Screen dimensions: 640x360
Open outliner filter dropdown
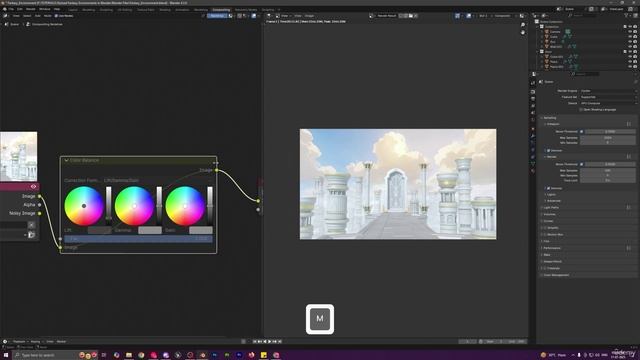pos(627,16)
